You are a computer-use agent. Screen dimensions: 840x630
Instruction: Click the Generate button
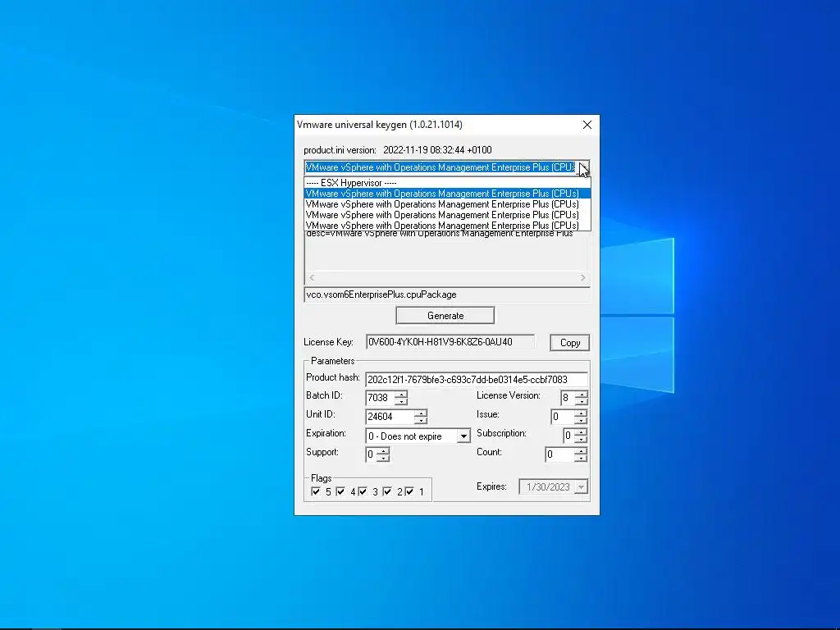pos(445,316)
